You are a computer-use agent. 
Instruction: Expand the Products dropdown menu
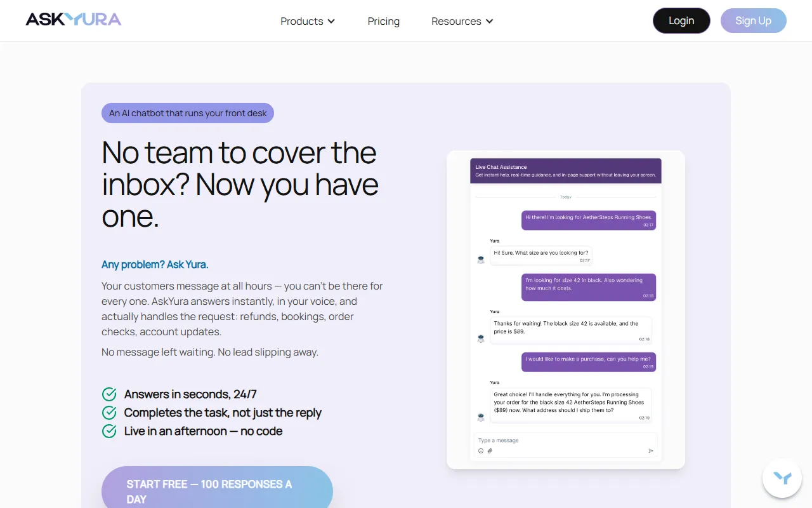[308, 21]
